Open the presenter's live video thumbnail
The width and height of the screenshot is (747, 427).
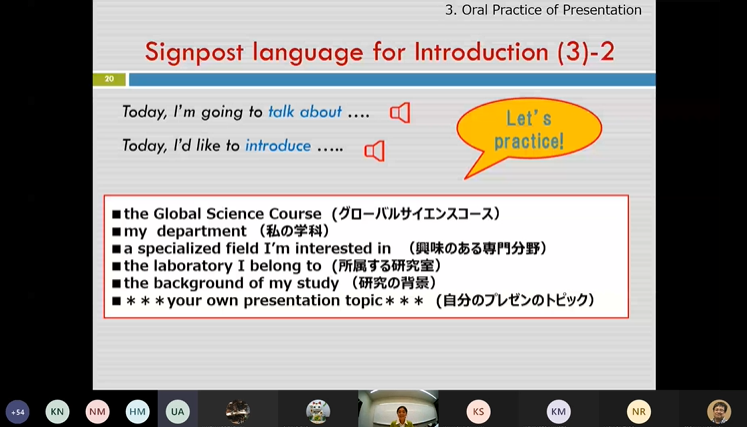pos(398,408)
